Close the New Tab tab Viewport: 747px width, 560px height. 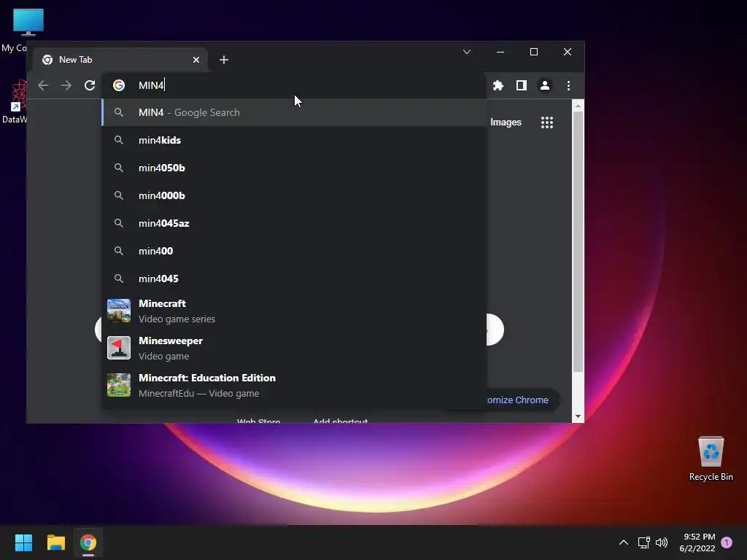pos(196,60)
